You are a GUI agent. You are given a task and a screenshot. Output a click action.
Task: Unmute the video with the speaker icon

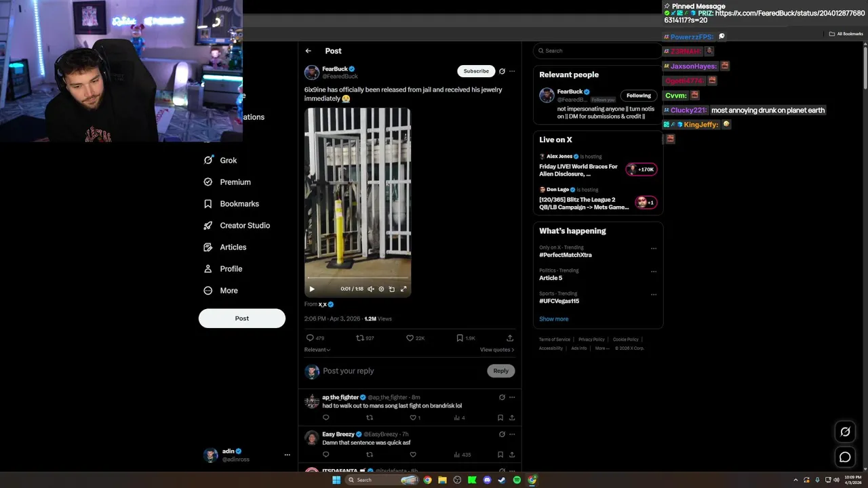[x=371, y=289]
